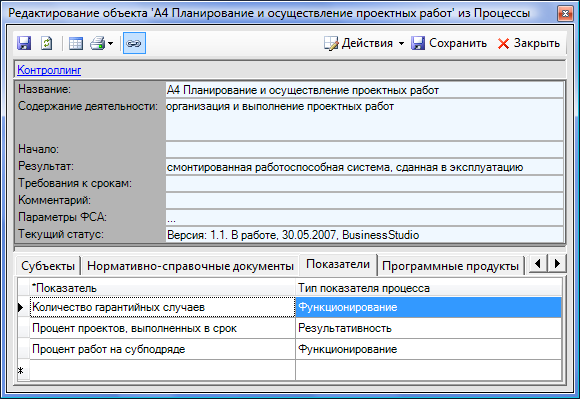Click the Тип показателя процесса column header

click(x=428, y=288)
